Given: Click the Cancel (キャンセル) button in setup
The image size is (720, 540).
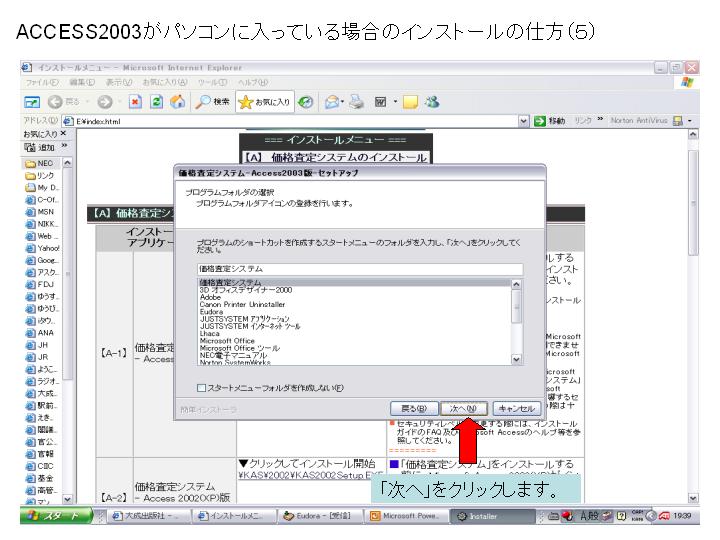Looking at the screenshot, I should coord(517,408).
